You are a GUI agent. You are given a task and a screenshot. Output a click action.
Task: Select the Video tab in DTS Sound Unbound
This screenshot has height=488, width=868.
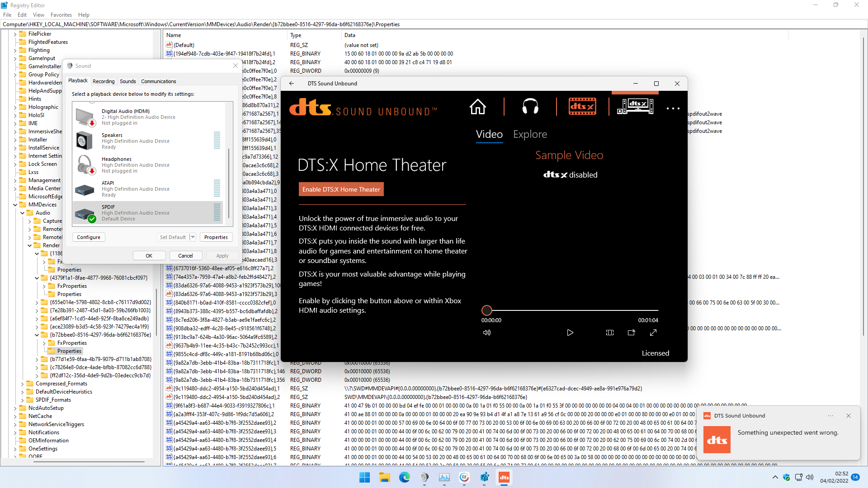click(x=489, y=134)
